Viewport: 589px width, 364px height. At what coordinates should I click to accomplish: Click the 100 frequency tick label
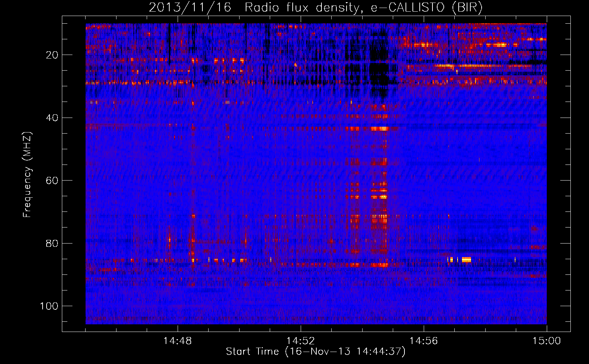(x=49, y=306)
